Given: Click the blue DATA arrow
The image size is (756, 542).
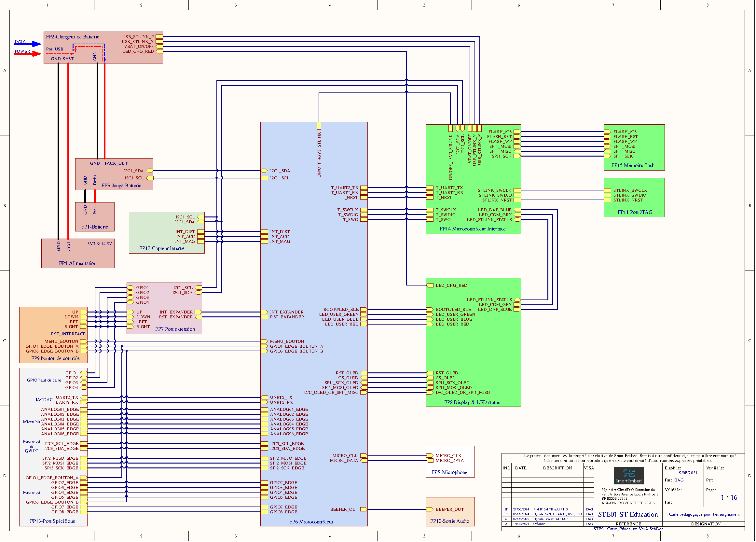Looking at the screenshot, I should pos(28,44).
